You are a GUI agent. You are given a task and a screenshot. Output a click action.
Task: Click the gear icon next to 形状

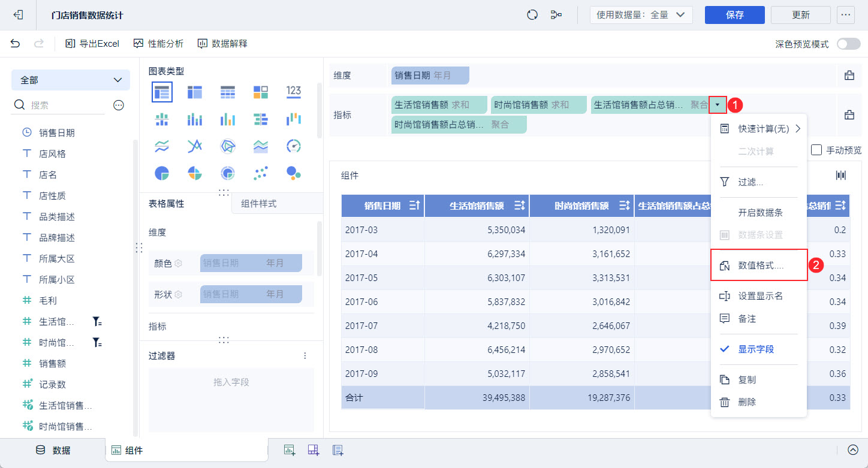tap(178, 295)
